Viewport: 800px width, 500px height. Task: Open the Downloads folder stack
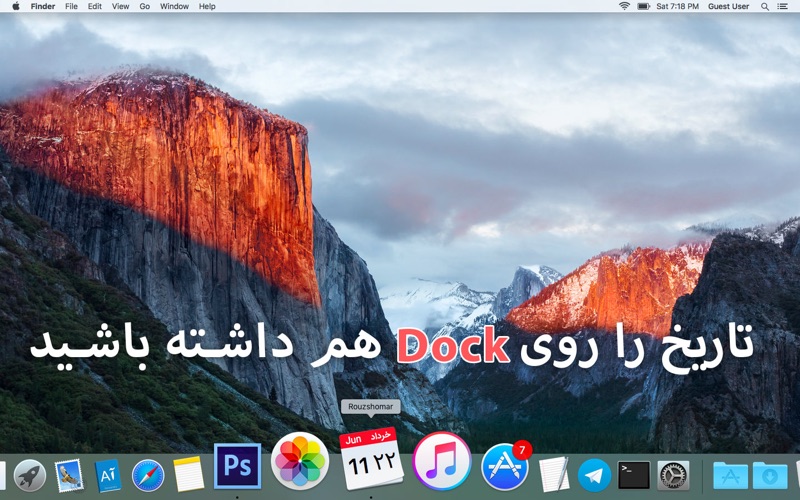(x=770, y=476)
